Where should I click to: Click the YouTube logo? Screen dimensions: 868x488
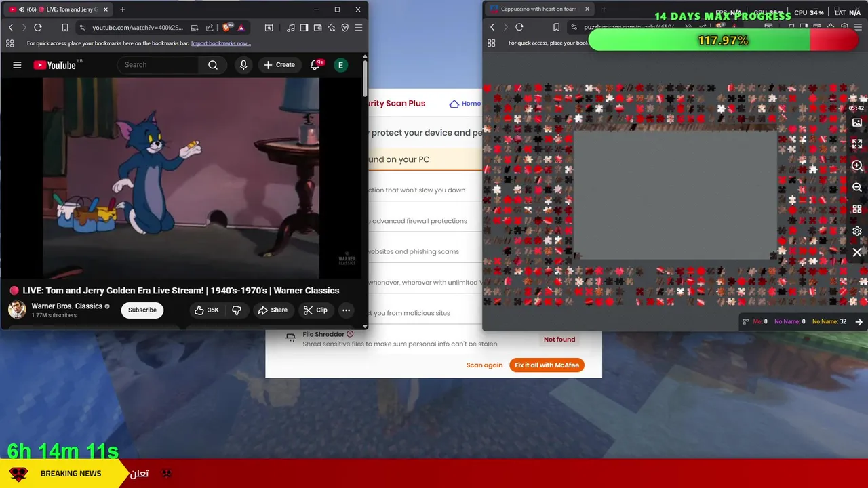tap(56, 65)
